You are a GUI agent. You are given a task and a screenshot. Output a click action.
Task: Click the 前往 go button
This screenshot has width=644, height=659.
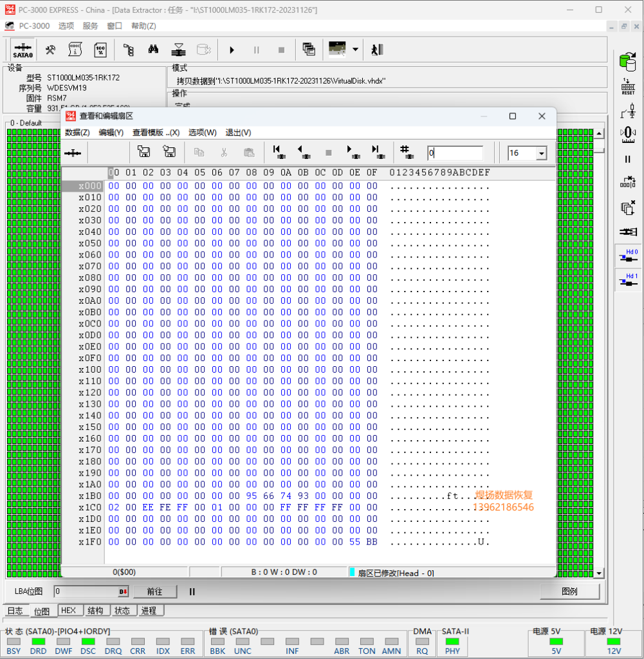tap(155, 591)
